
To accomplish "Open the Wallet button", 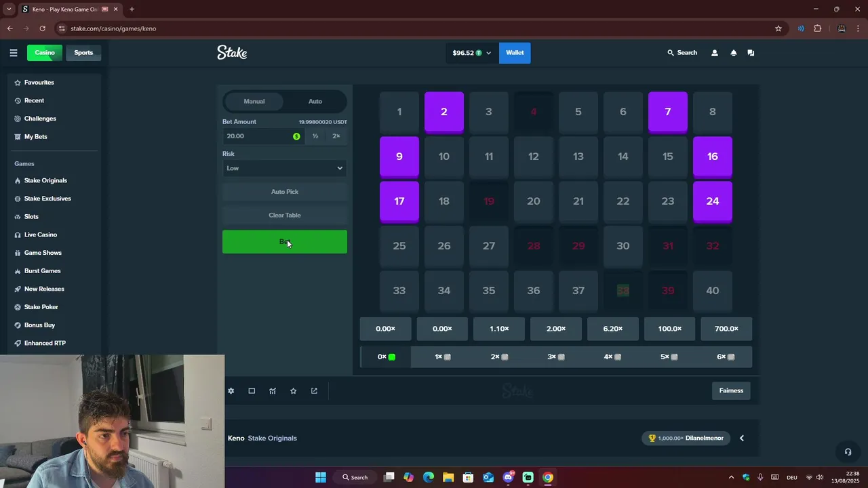I will point(515,53).
